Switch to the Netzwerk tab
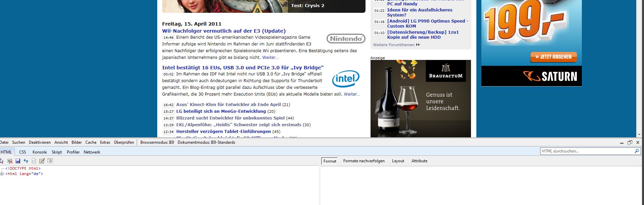This screenshot has height=205, width=644. [92, 152]
